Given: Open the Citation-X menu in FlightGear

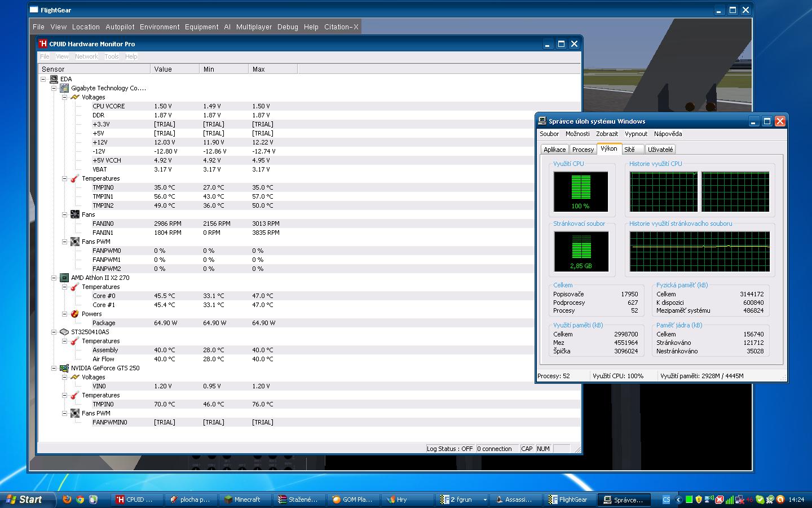Looking at the screenshot, I should pyautogui.click(x=341, y=27).
